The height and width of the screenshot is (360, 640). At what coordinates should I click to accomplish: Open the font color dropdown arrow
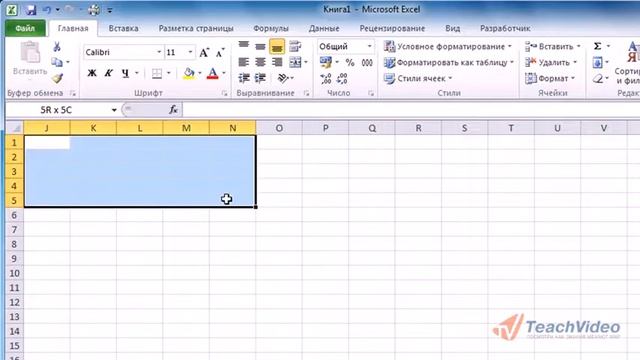click(224, 73)
